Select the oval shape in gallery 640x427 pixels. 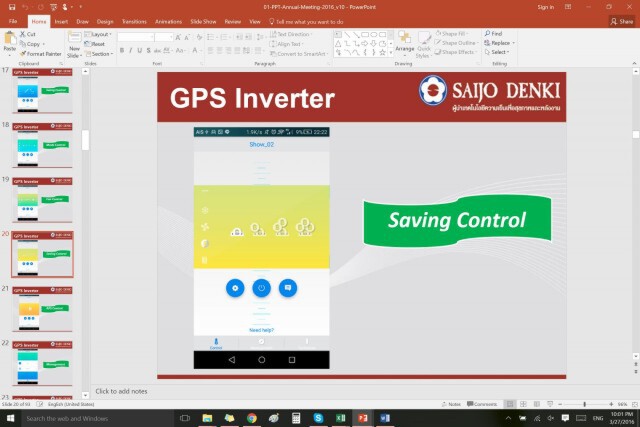[x=373, y=35]
